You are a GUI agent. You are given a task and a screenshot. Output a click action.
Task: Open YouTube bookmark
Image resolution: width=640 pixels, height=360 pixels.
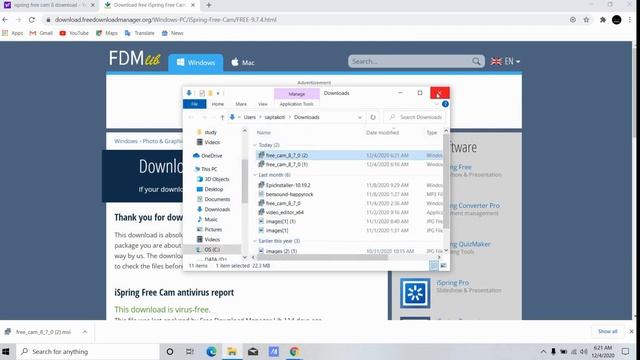(x=74, y=33)
